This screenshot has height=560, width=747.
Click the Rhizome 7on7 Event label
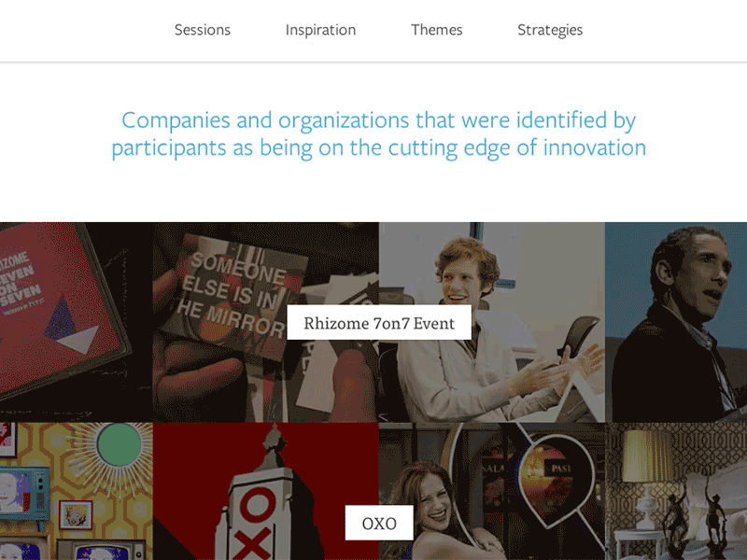point(379,322)
